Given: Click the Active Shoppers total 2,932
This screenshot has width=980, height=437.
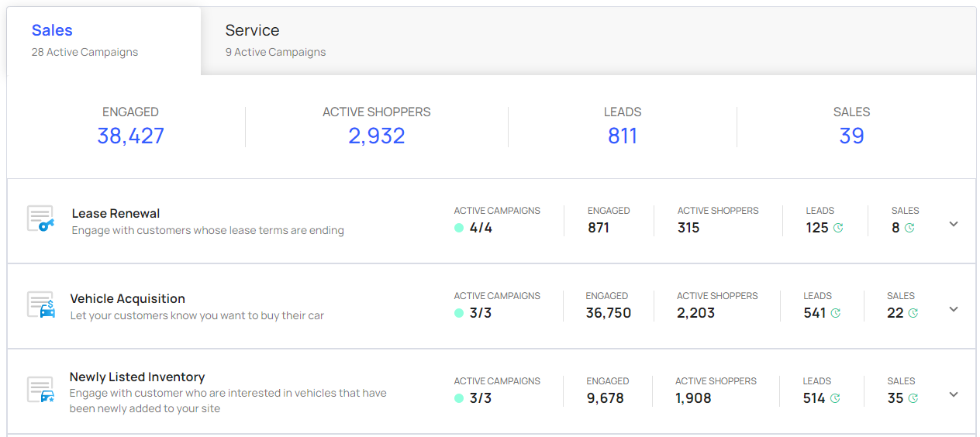Looking at the screenshot, I should click(x=376, y=136).
